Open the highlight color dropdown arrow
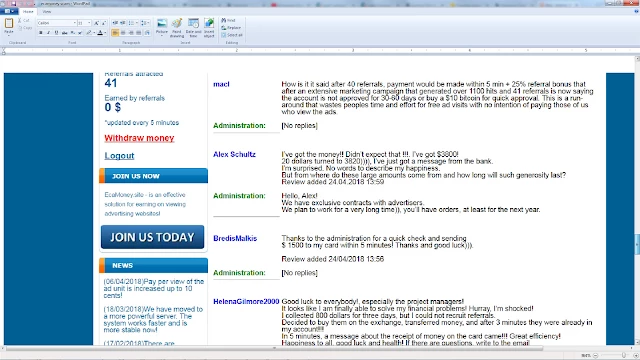The height and width of the screenshot is (360, 640). [x=94, y=33]
